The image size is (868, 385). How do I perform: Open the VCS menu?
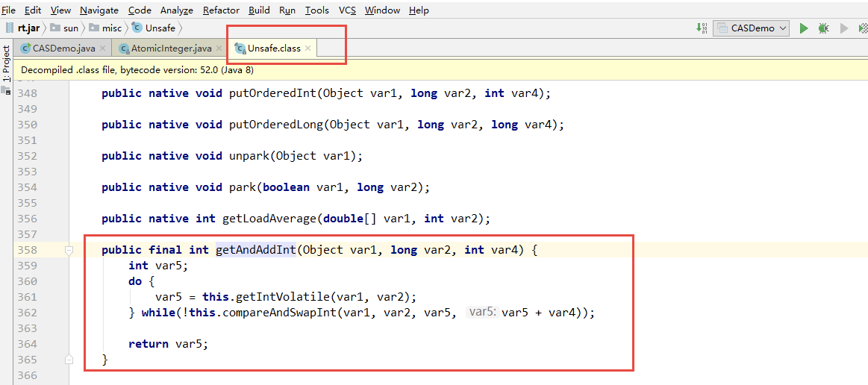pos(347,10)
